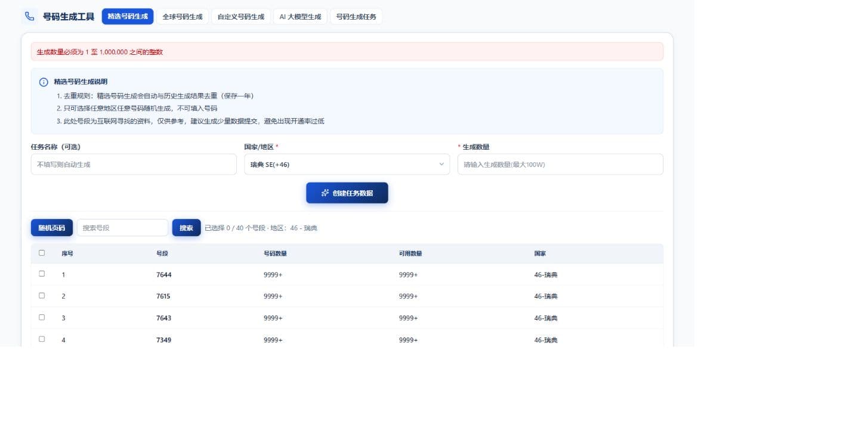Click the info icon beside 精选号码生成说明

tap(44, 82)
